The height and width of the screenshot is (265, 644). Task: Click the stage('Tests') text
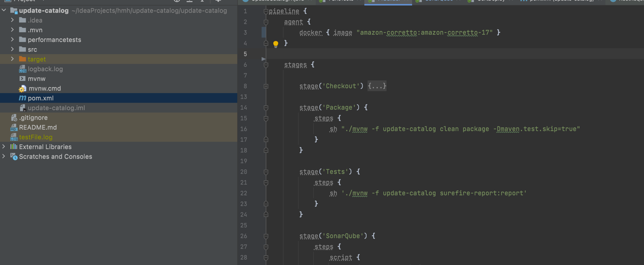point(326,172)
